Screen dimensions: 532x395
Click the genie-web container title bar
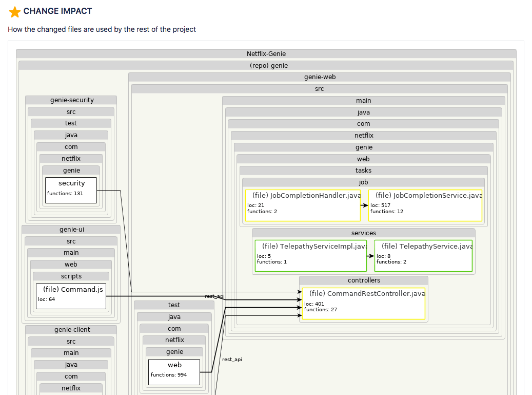coord(319,76)
